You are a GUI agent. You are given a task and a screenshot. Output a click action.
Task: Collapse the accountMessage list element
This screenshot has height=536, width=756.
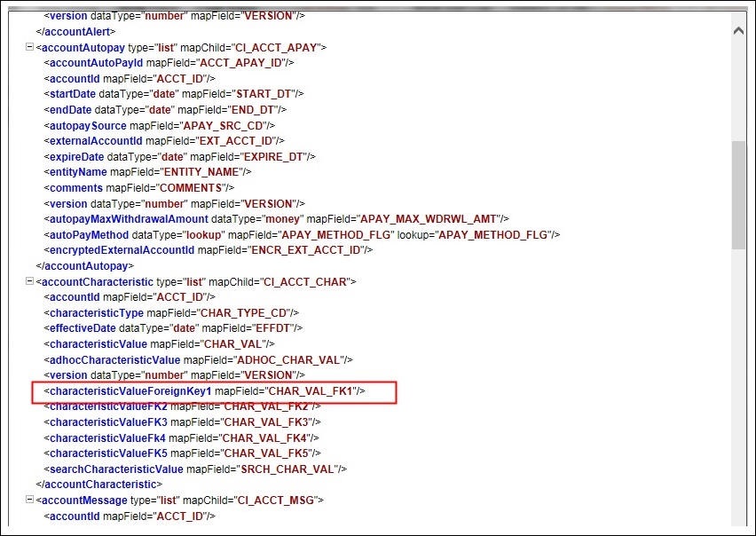29,500
